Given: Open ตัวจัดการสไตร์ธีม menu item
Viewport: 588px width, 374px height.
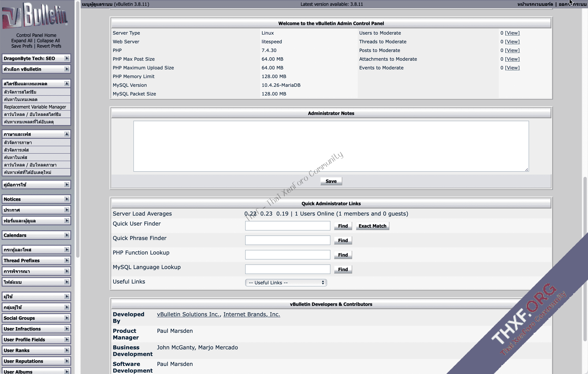Looking at the screenshot, I should 36,92.
